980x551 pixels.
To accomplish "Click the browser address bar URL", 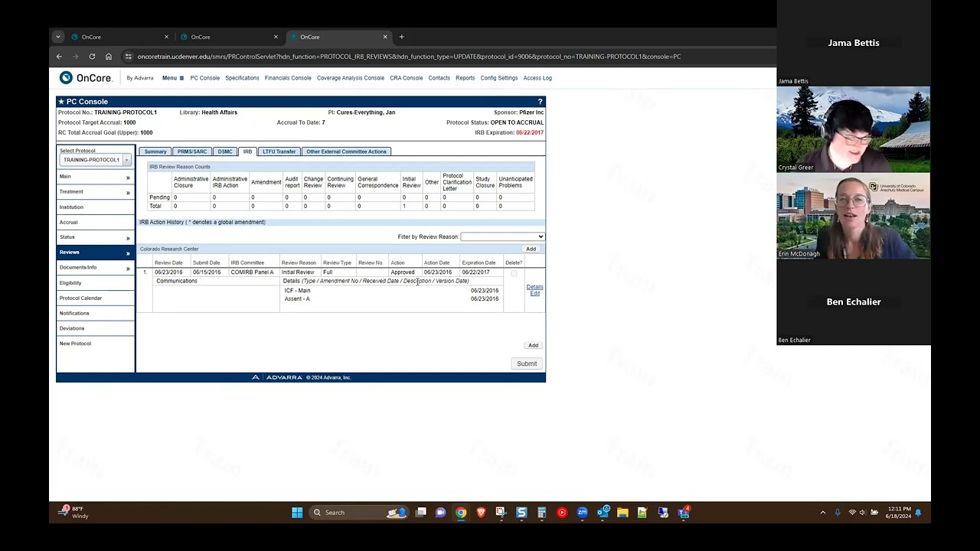I will pyautogui.click(x=409, y=57).
